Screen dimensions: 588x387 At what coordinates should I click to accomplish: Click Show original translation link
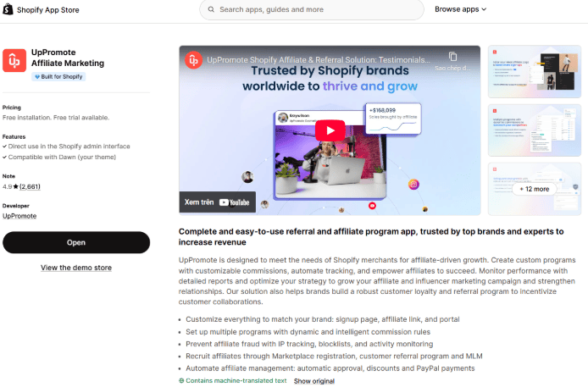pyautogui.click(x=313, y=381)
